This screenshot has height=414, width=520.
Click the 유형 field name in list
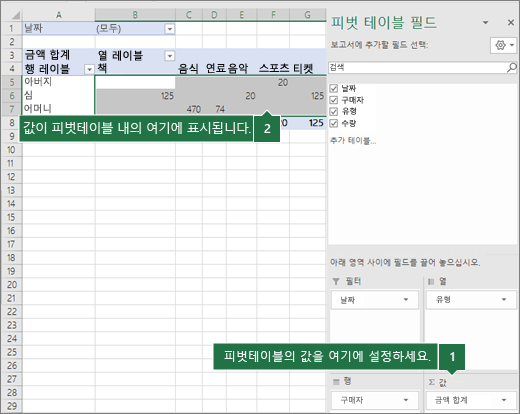click(x=349, y=112)
